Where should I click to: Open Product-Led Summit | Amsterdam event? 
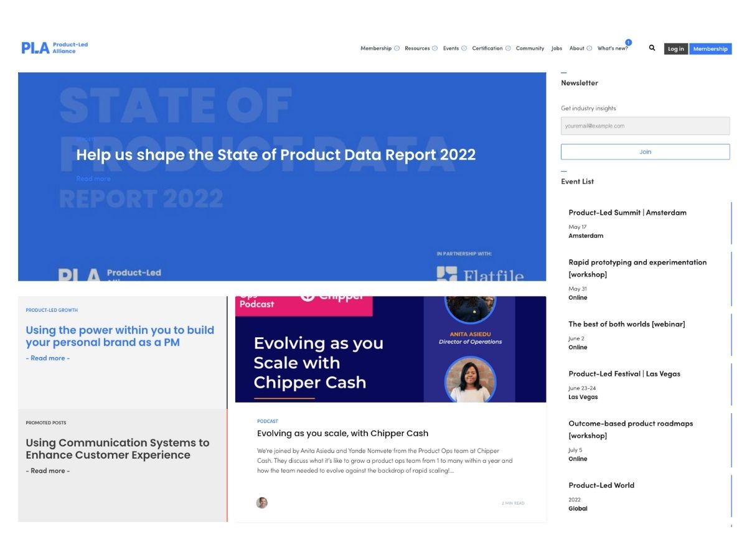click(x=627, y=213)
